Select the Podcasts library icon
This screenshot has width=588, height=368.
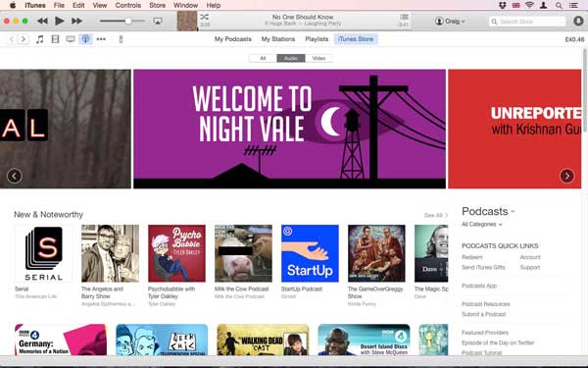point(86,39)
